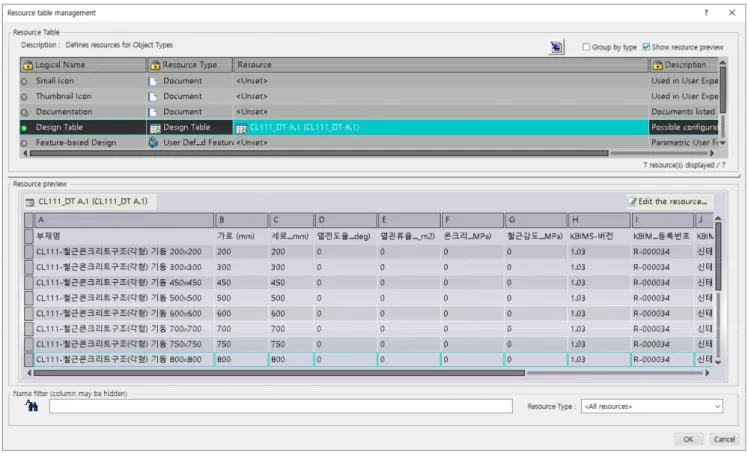Select the Feature-based Design row indicator

click(x=24, y=143)
